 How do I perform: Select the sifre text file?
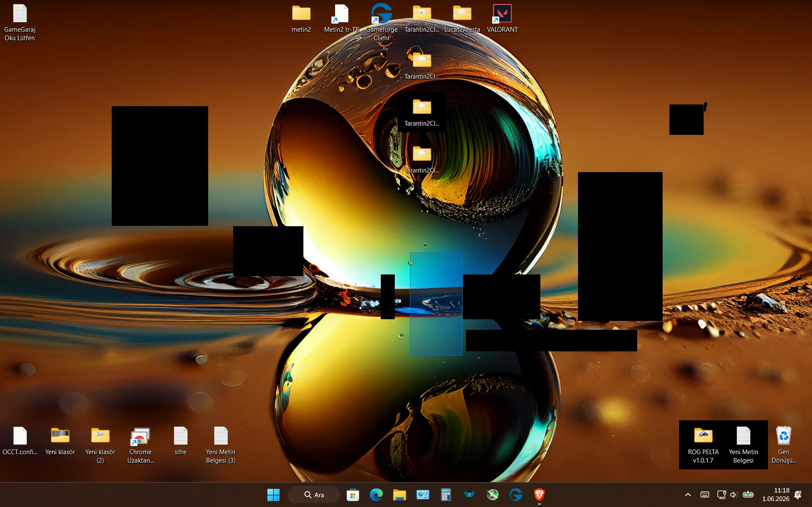(181, 441)
